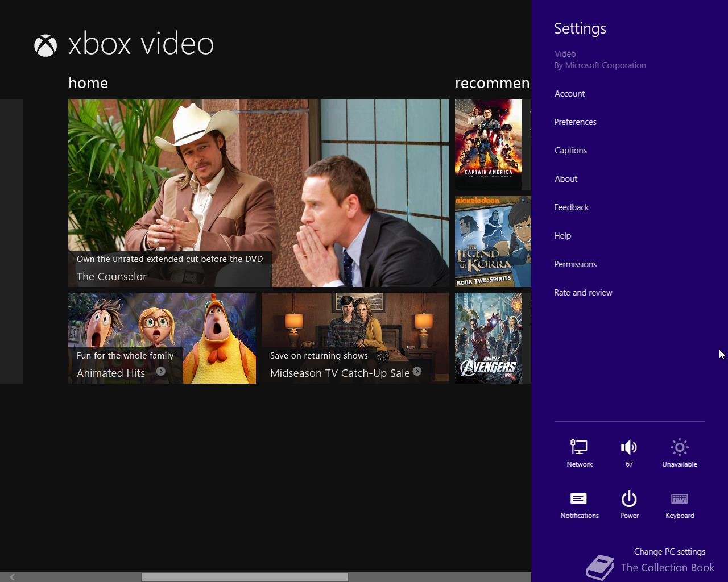This screenshot has width=728, height=582.
Task: Open the Network settings icon
Action: (579, 453)
